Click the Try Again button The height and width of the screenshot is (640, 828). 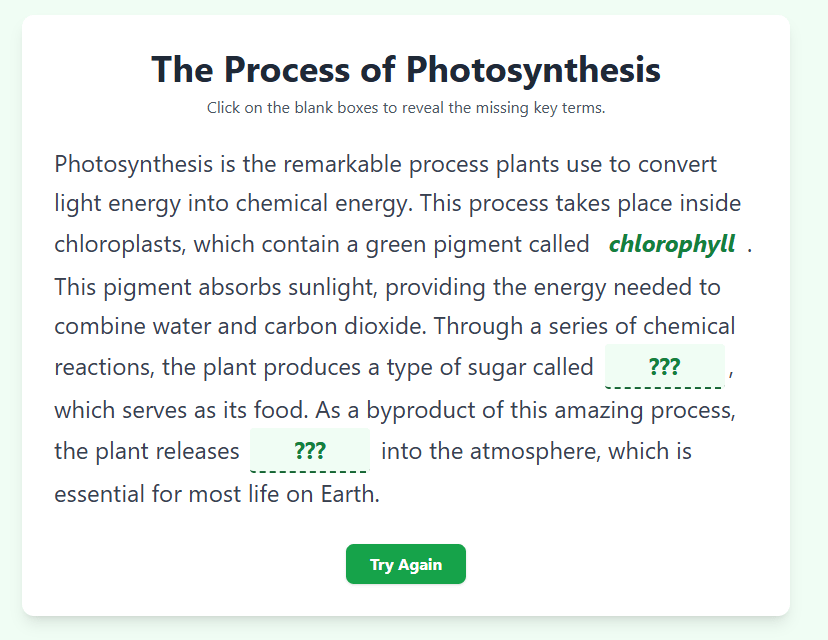[405, 564]
